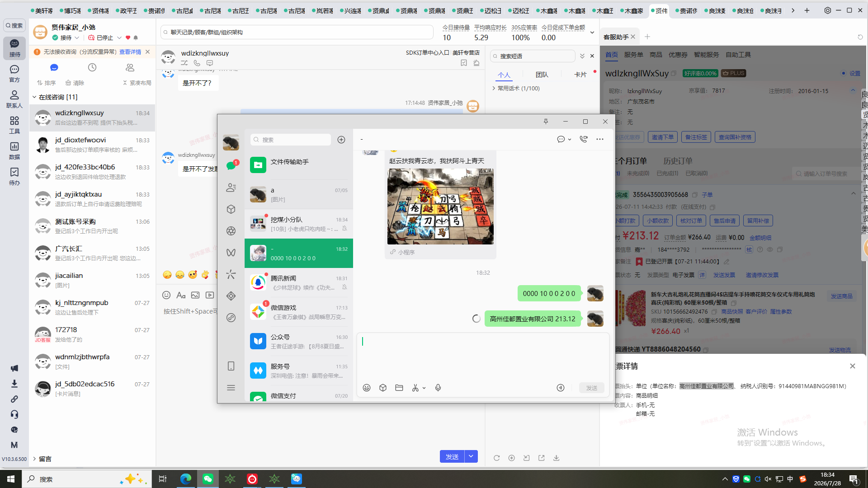Toggle the bell notification icon near 已停止
The image size is (868, 488).
coord(136,38)
